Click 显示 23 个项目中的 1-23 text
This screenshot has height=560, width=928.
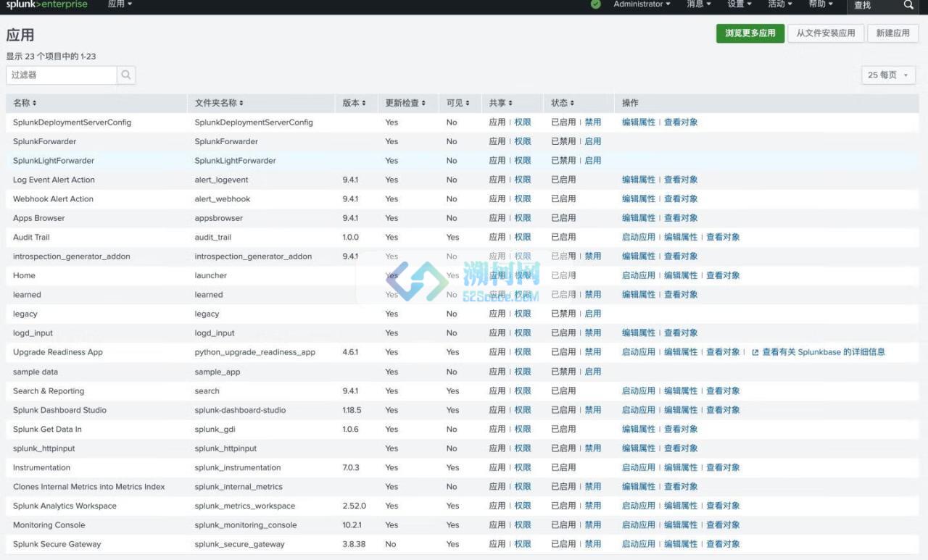[51, 57]
